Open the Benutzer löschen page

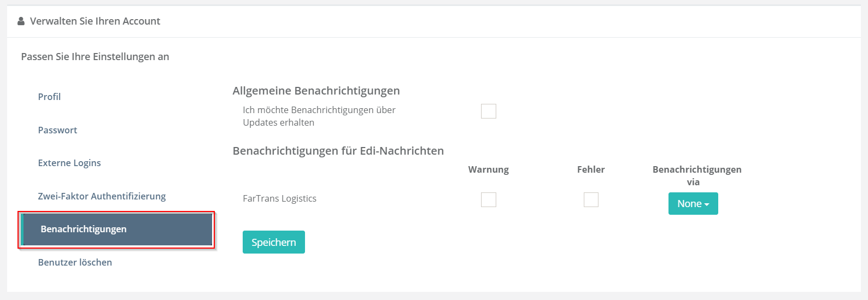coord(75,262)
